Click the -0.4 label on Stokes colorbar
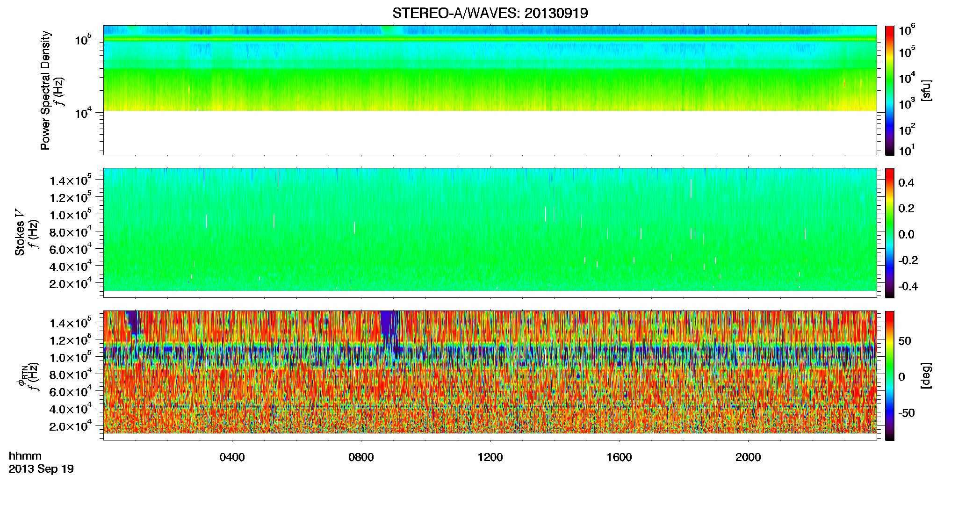980x505 pixels. point(908,286)
